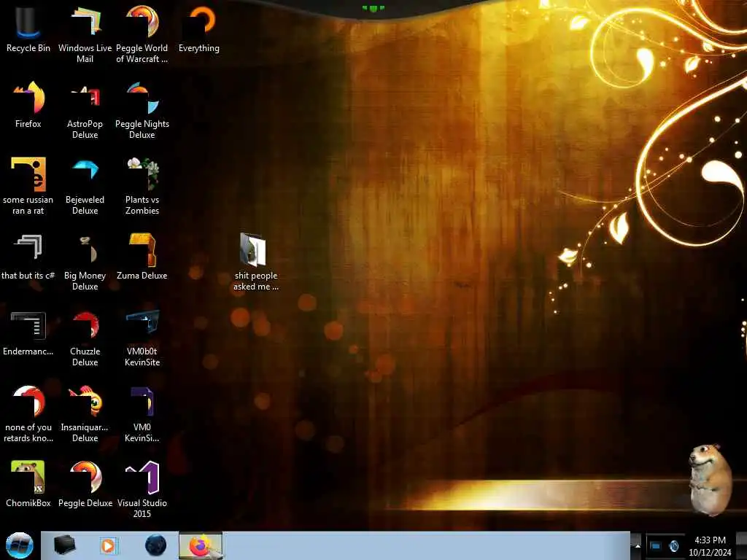Select the 'that but its c#' icon
Viewport: 747px width, 560px height.
click(x=28, y=257)
